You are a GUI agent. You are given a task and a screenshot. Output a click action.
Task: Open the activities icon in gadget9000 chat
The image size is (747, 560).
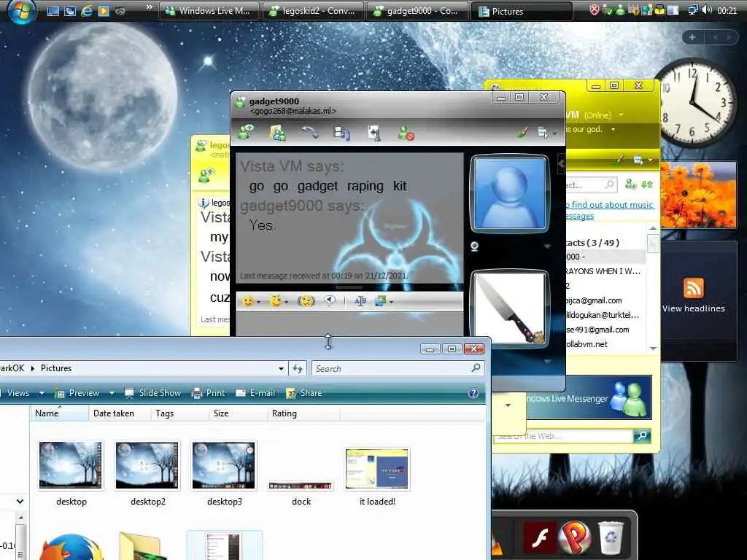[341, 133]
